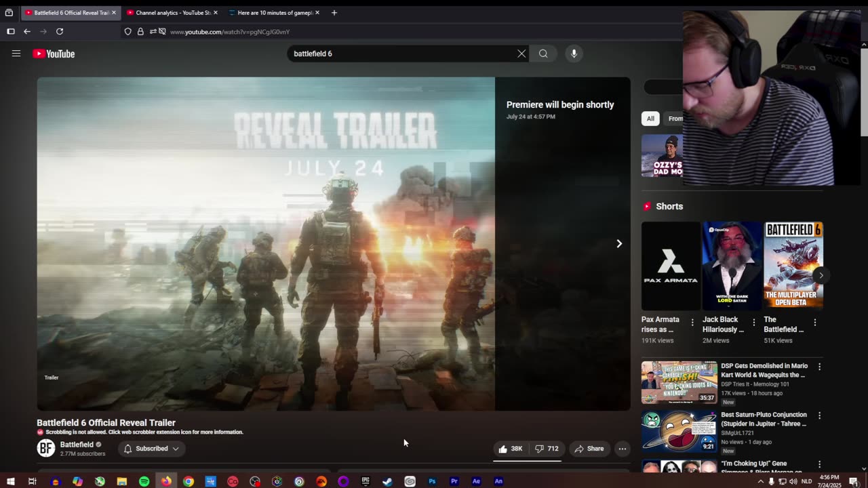Open the Subscribed notification dropdown
The width and height of the screenshot is (868, 488).
coord(152,449)
